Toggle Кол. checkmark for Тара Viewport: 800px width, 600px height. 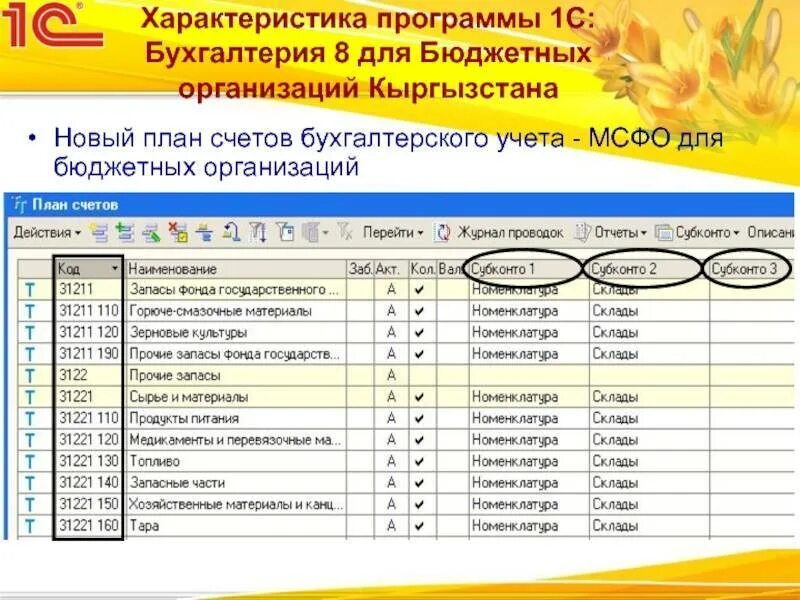419,526
